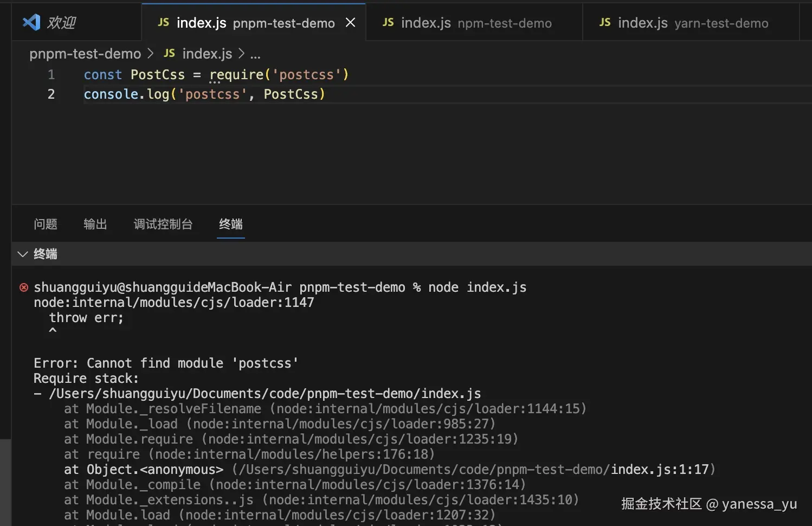Click pnpm-test-demo breadcrumb folder
Image resolution: width=812 pixels, height=526 pixels.
pyautogui.click(x=85, y=54)
